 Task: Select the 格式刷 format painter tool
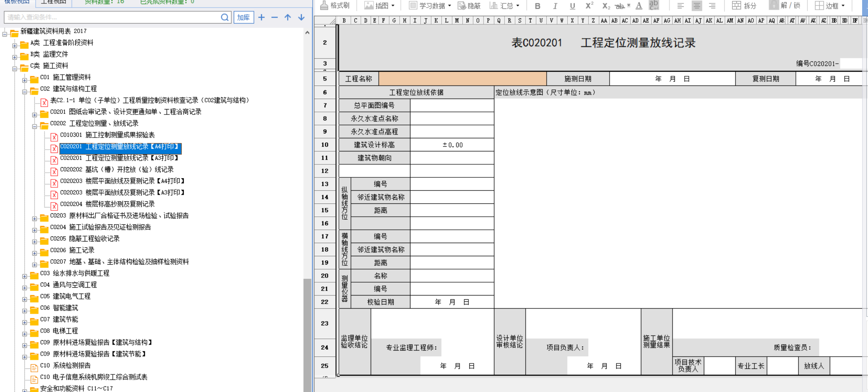[x=335, y=5]
